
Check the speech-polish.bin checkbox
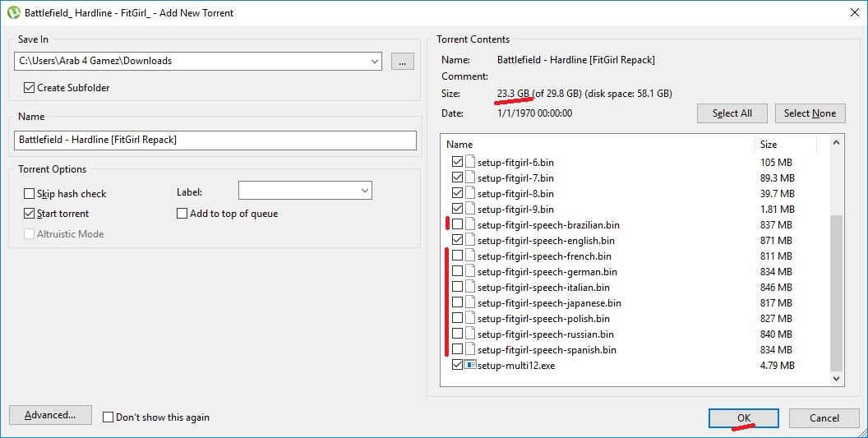pos(457,318)
